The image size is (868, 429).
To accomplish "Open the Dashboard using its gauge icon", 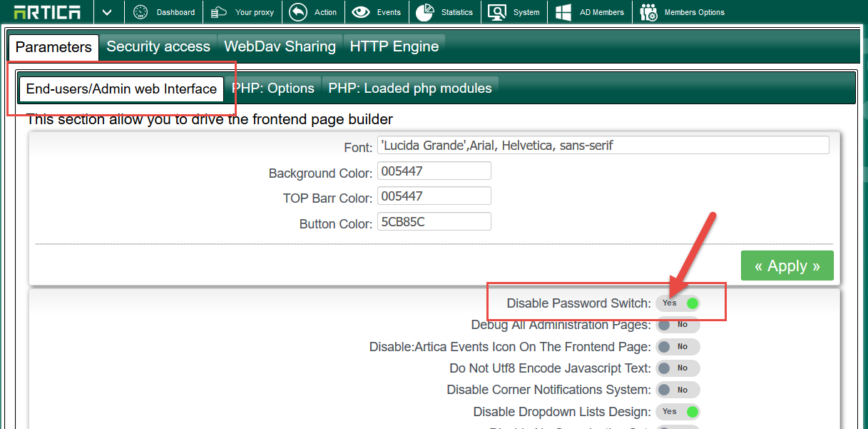I will [x=141, y=11].
